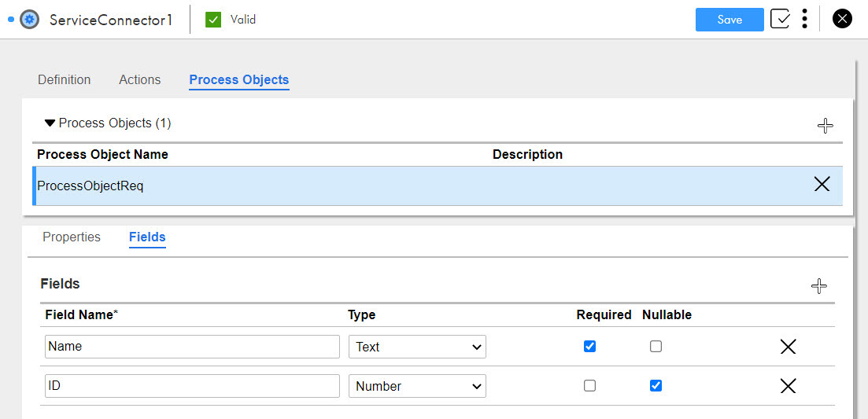The width and height of the screenshot is (868, 419).
Task: Click the Valid status text
Action: [x=243, y=20]
